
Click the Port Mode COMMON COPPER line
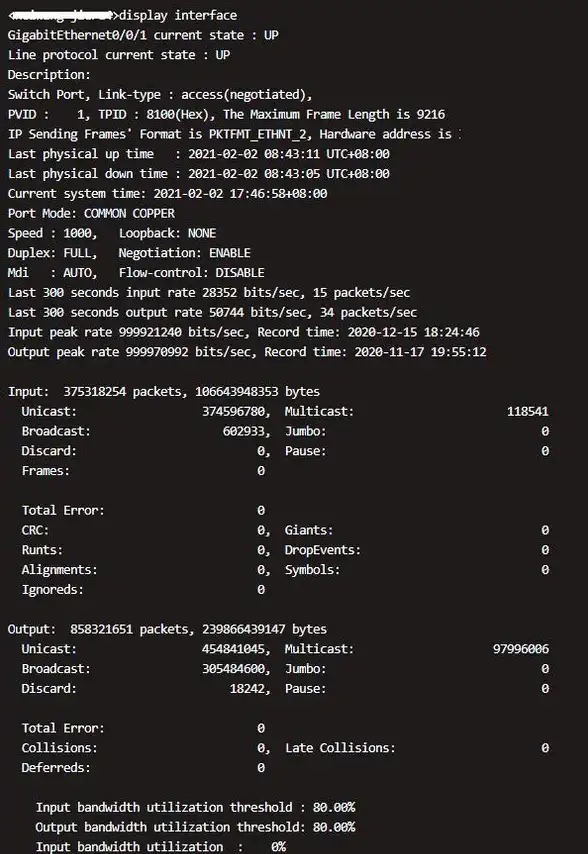click(91, 214)
